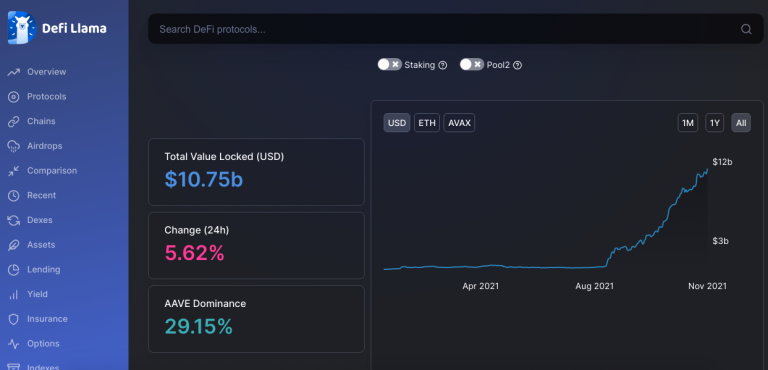The image size is (768, 370).
Task: Switch chart denomination to ETH
Action: point(427,123)
